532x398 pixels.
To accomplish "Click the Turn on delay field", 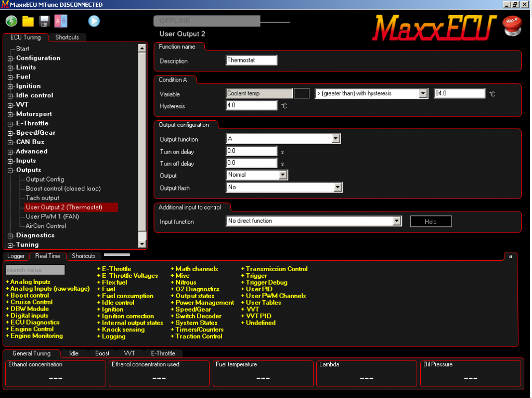I will pos(251,151).
